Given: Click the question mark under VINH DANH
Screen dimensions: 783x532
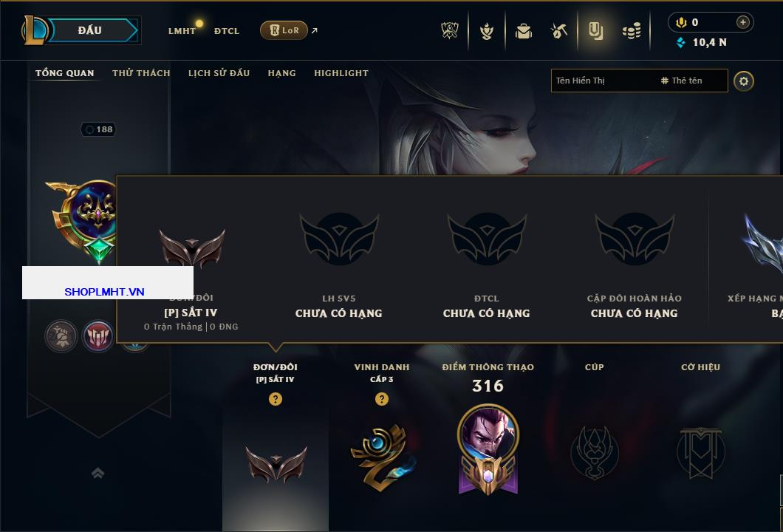Looking at the screenshot, I should [x=381, y=398].
